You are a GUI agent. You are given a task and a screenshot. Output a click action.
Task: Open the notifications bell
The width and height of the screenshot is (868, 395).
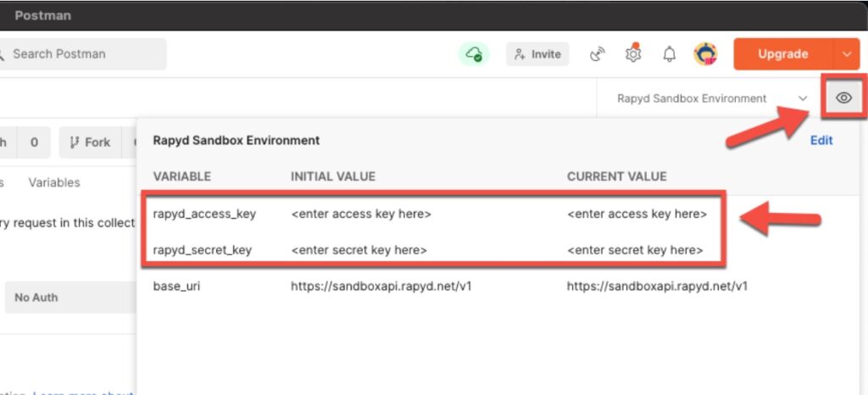670,54
